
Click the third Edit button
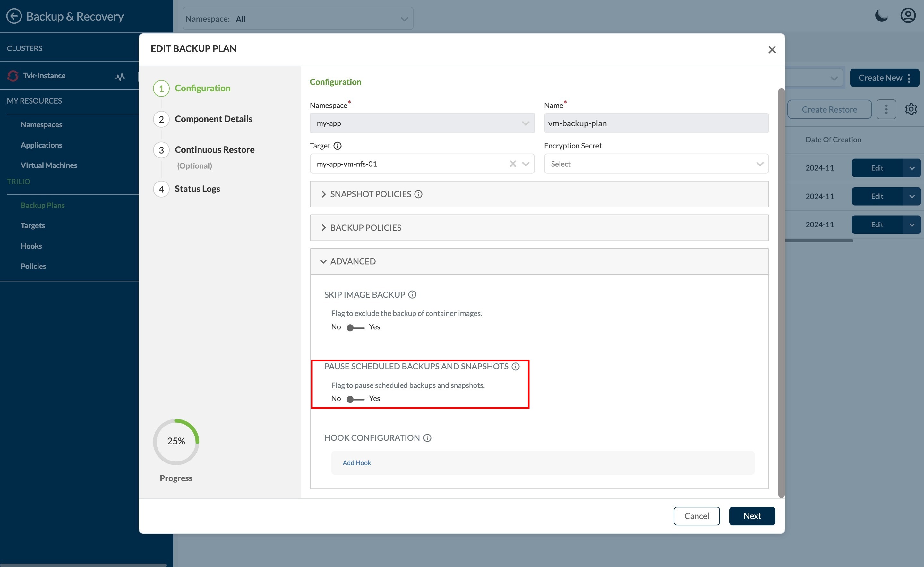(x=877, y=224)
